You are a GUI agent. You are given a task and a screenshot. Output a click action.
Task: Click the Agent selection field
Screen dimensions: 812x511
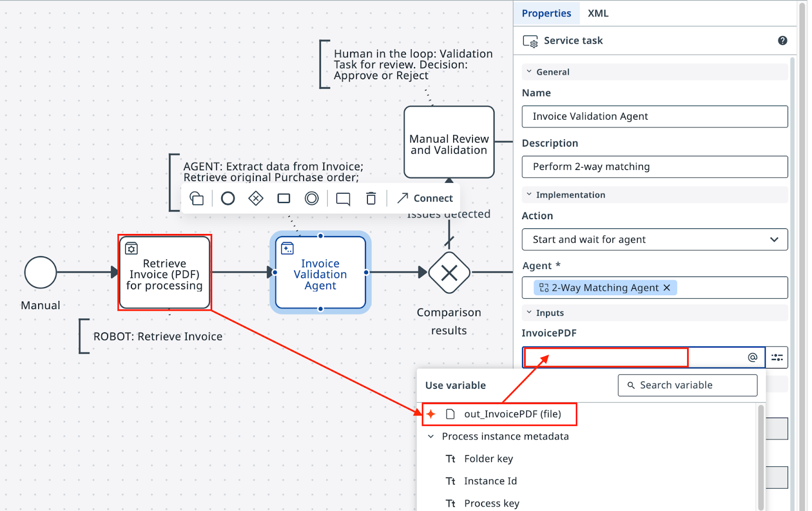[x=655, y=288]
